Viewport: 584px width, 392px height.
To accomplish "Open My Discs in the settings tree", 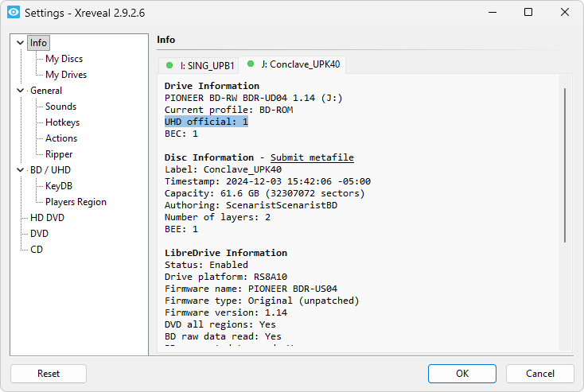I will tap(64, 59).
